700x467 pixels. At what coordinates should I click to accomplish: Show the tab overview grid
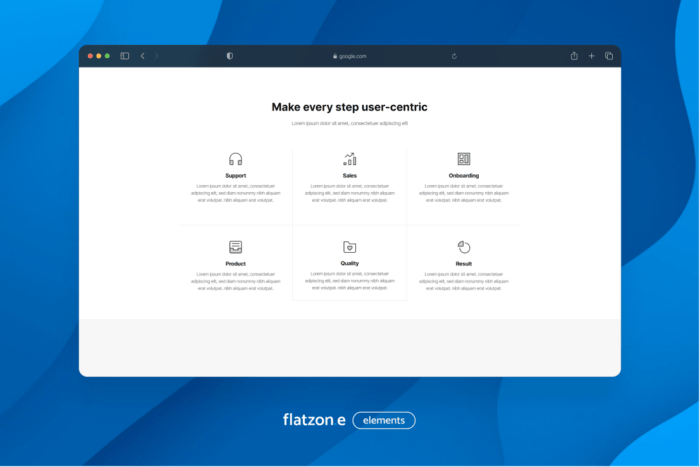608,56
